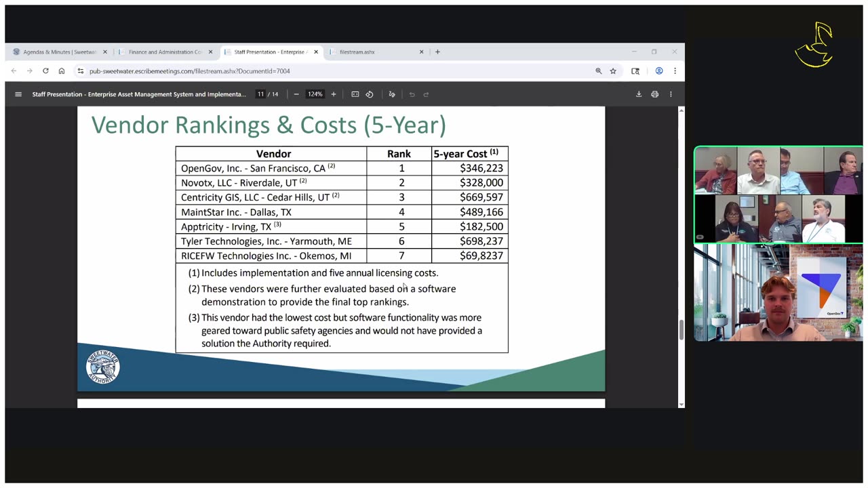Rotate the PDF counterclockwise

370,94
